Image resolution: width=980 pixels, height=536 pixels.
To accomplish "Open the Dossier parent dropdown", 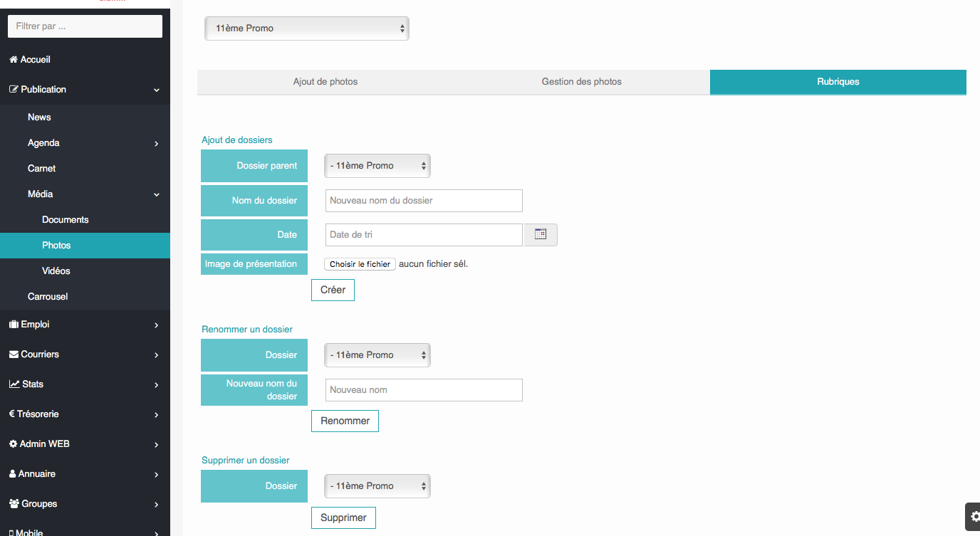I will pos(377,166).
